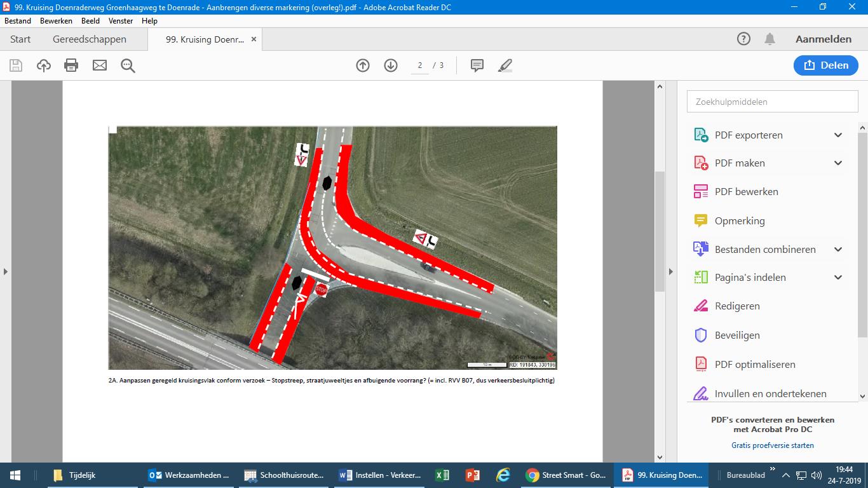Go to next page arrow

391,65
